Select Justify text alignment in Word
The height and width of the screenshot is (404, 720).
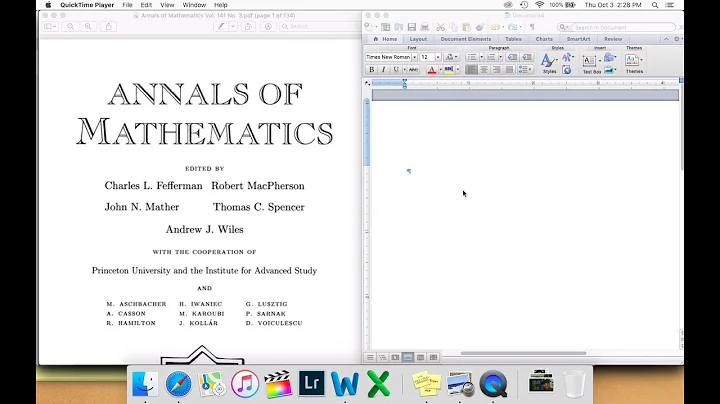[x=509, y=70]
